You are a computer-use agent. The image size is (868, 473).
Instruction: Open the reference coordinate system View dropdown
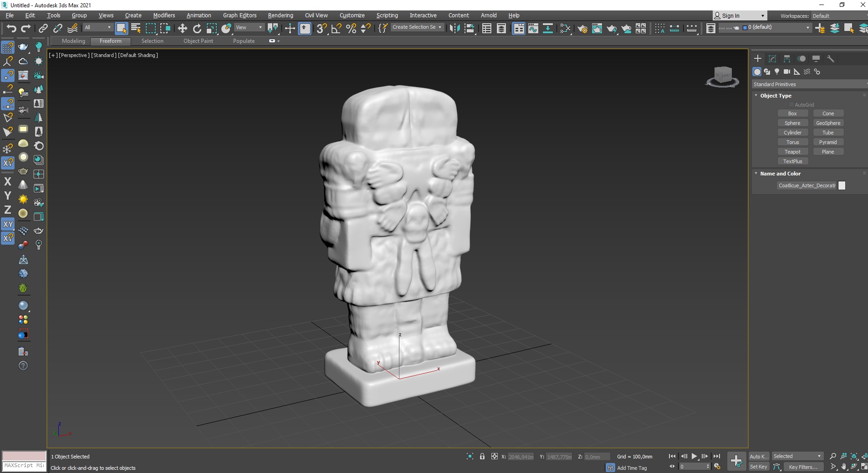click(249, 27)
